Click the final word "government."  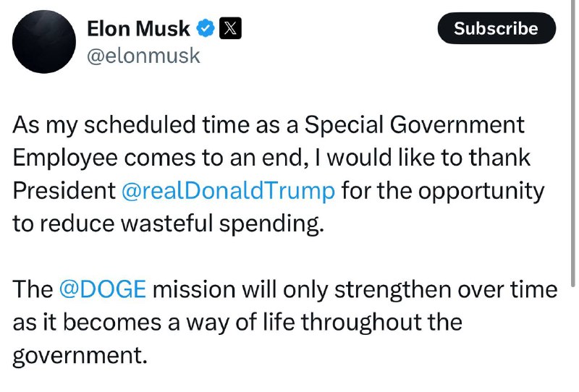click(80, 355)
